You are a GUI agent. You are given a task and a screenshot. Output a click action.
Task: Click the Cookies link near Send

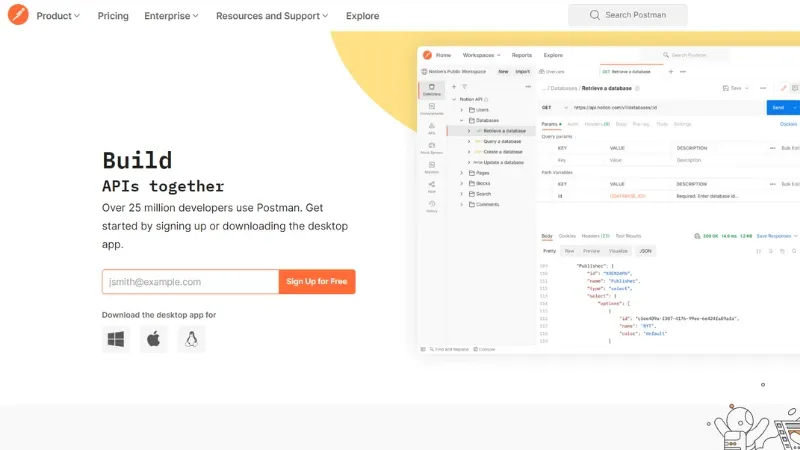click(x=788, y=124)
